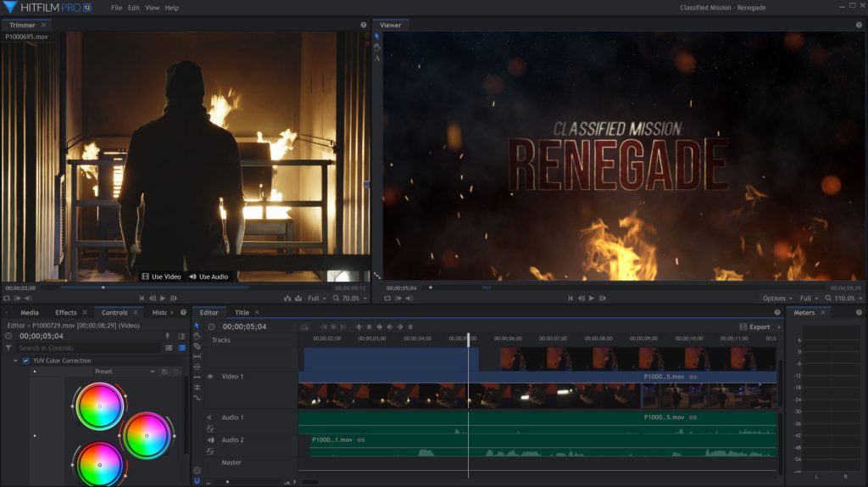Toggle timeline snapping magnet icon

(197, 481)
